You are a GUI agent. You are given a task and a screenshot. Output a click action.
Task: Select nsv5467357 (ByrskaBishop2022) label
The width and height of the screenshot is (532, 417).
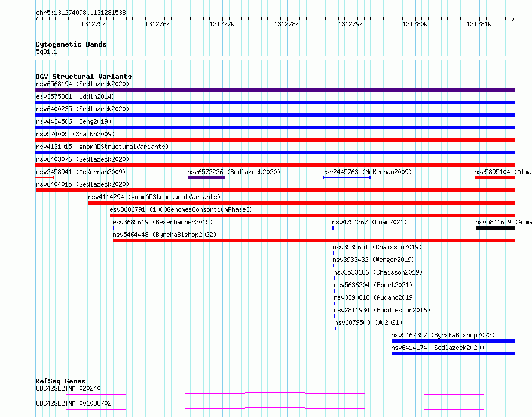[443, 335]
